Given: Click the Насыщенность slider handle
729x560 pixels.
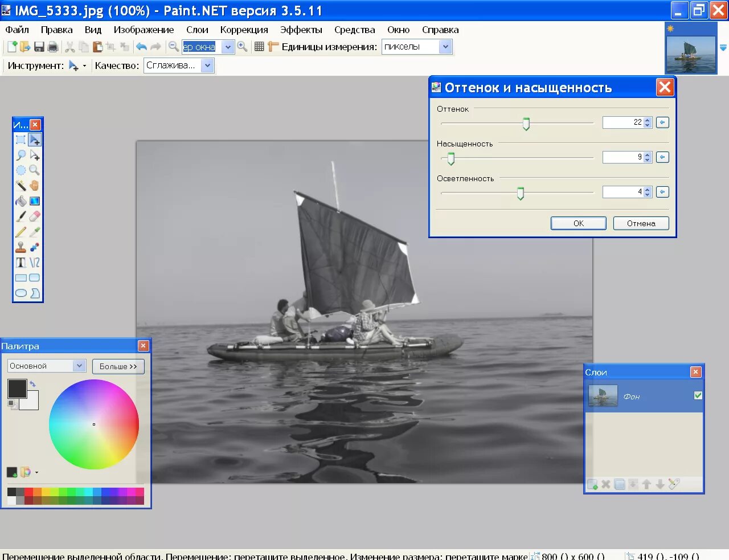Looking at the screenshot, I should pyautogui.click(x=451, y=158).
